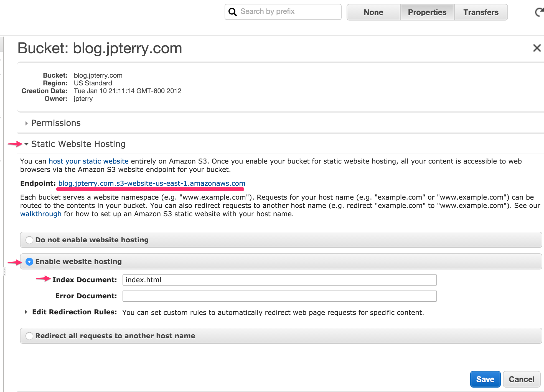Switch to the Properties tab
Screen dimensions: 544x392
[427, 12]
